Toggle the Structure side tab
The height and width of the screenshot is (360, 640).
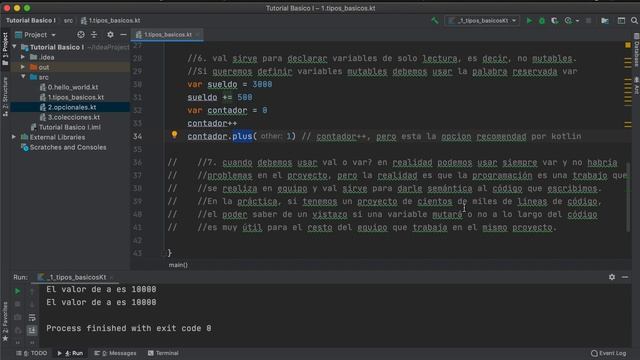5,97
